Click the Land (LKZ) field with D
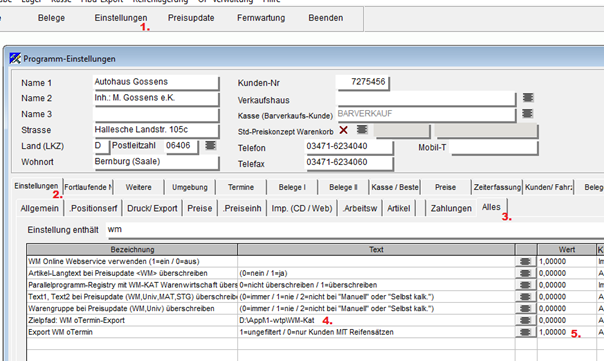Image resolution: width=604 pixels, height=361 pixels. (x=101, y=146)
